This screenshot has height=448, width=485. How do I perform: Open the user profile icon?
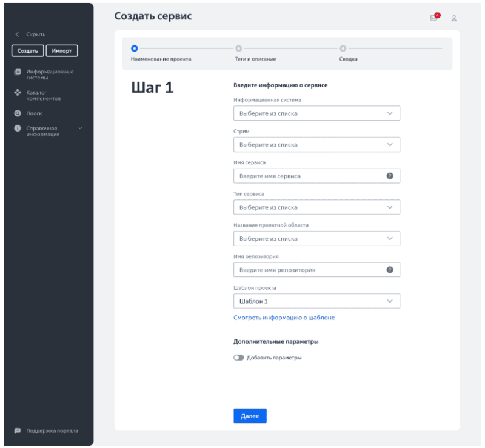[455, 17]
